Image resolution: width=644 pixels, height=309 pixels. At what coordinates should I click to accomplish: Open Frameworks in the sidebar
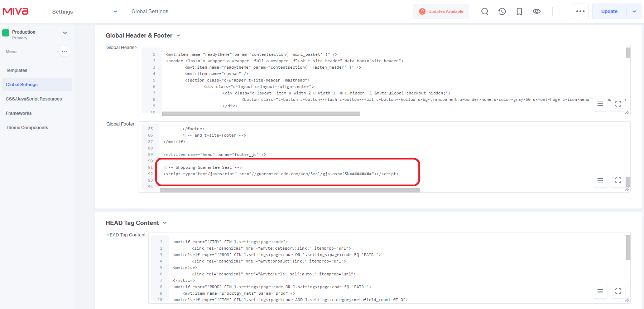click(19, 113)
